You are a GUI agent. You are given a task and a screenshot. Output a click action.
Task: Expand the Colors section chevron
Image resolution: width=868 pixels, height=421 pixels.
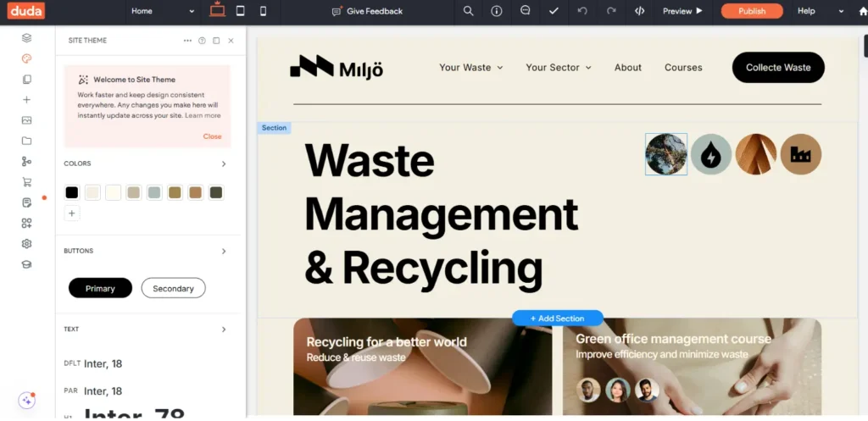[x=224, y=163]
